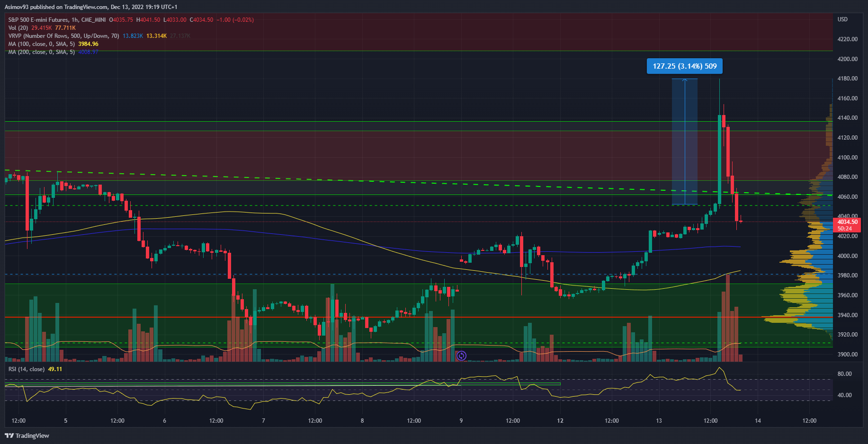This screenshot has width=868, height=444.
Task: Click the purple contract rollover icon
Action: [x=461, y=355]
